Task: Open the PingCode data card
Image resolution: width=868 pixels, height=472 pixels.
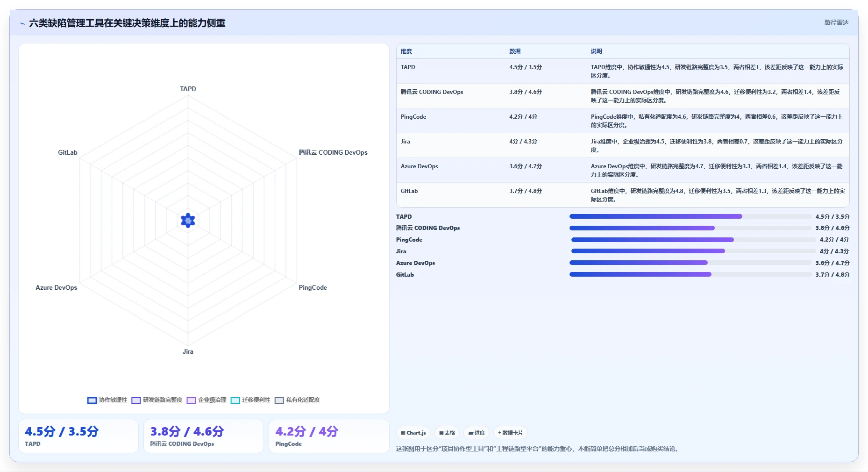Action: (329, 436)
